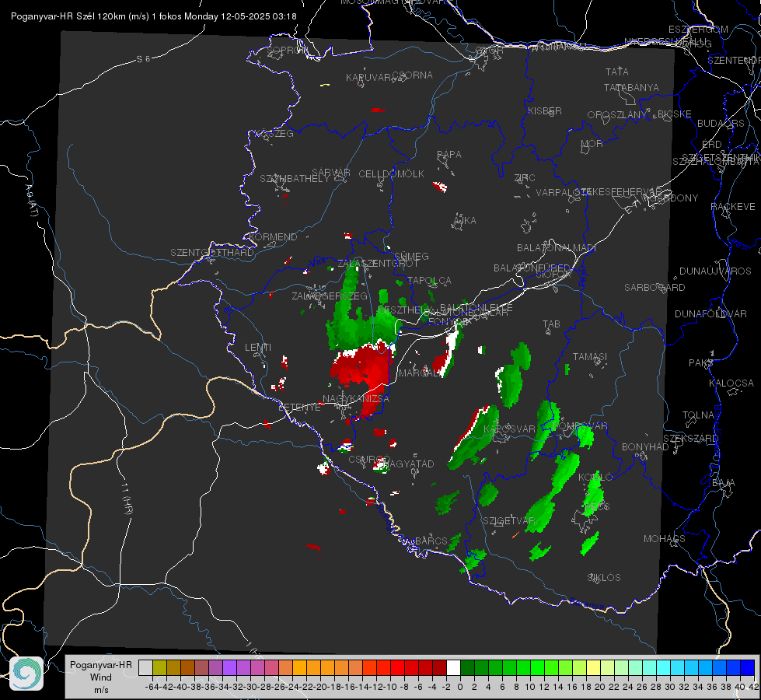Click the BALATONALMÁDI city label
Viewport: 761px width, 700px height.
pyautogui.click(x=557, y=248)
